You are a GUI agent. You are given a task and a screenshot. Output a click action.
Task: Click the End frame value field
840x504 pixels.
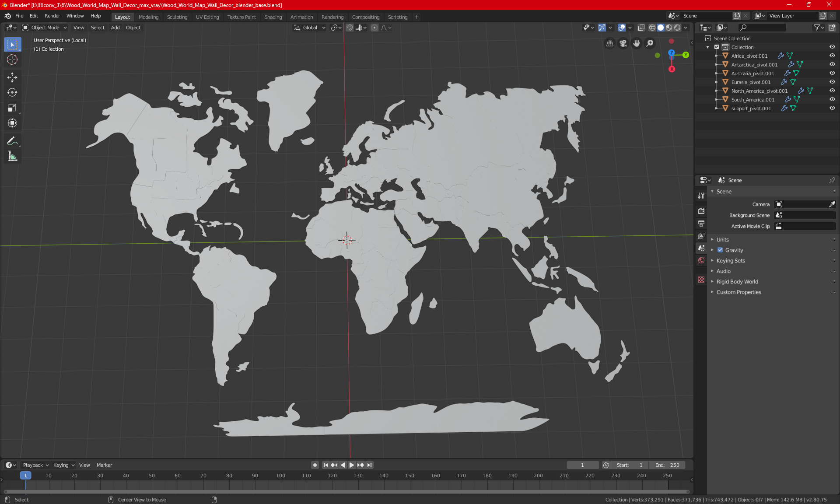pyautogui.click(x=667, y=465)
